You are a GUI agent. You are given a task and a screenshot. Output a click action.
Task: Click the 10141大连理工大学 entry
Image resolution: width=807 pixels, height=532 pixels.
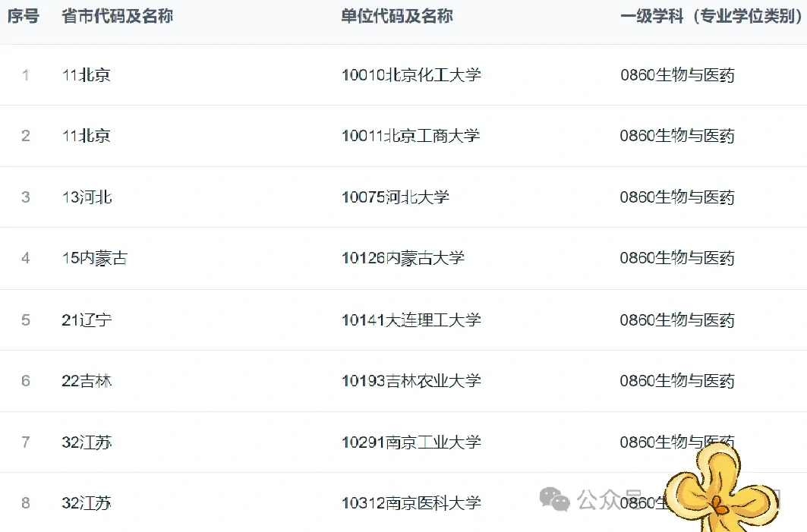point(411,320)
